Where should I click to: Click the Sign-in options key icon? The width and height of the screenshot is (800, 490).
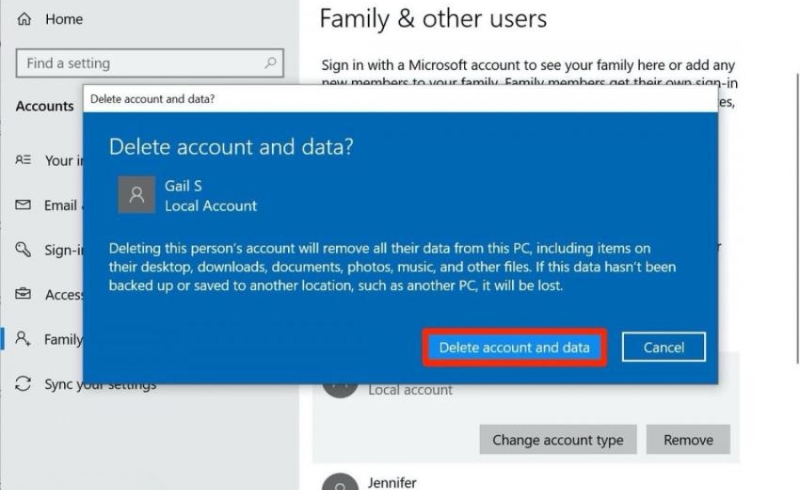[23, 249]
